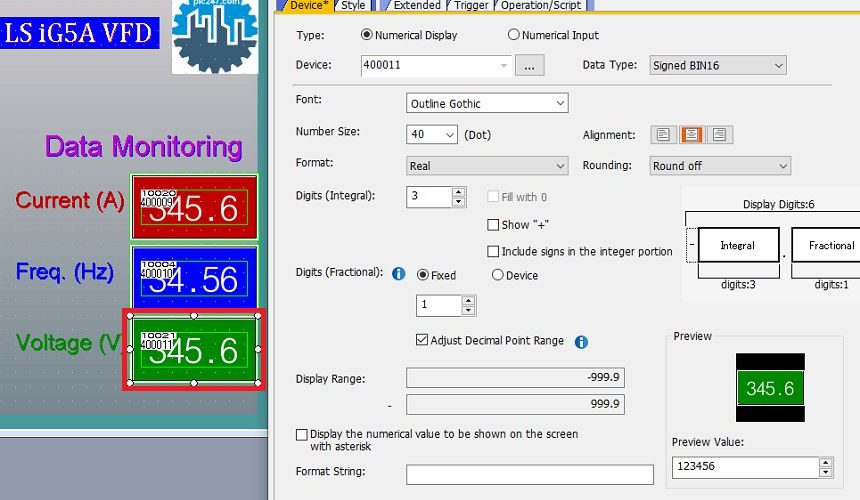
Task: Select the red Current numerical display
Action: (194, 207)
